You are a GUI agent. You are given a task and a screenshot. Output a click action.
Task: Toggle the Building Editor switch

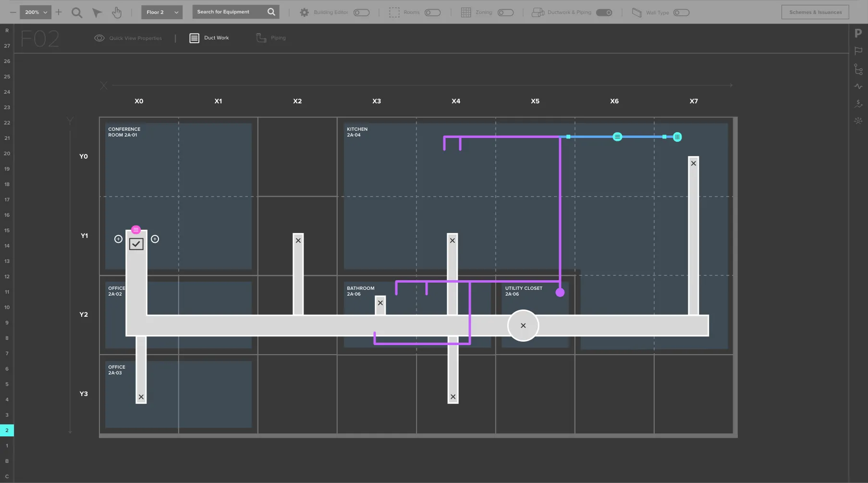coord(362,12)
